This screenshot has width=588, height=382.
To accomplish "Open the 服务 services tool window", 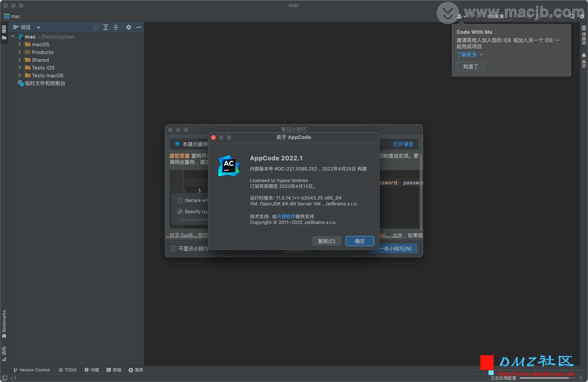I will [x=136, y=370].
